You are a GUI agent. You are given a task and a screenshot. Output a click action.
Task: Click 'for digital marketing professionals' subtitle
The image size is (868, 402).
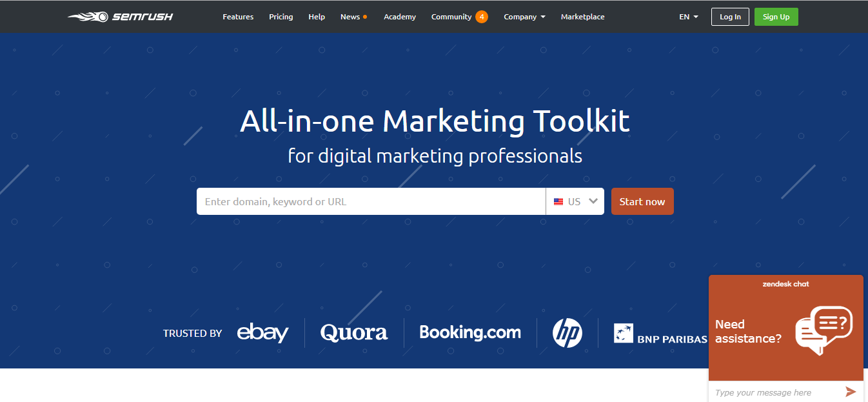pyautogui.click(x=435, y=156)
